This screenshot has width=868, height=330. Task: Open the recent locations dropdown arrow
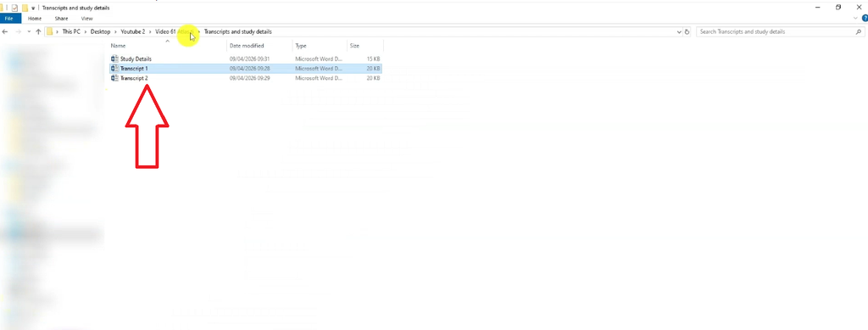(29, 32)
